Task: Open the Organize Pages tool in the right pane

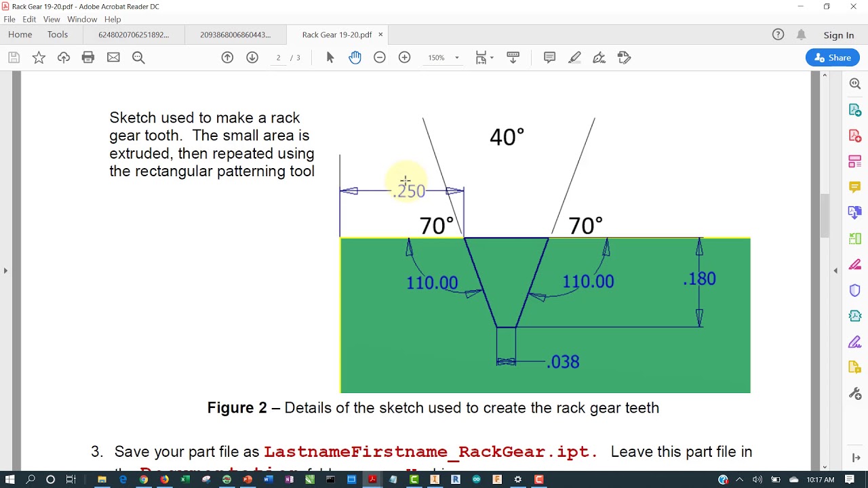Action: 855,161
